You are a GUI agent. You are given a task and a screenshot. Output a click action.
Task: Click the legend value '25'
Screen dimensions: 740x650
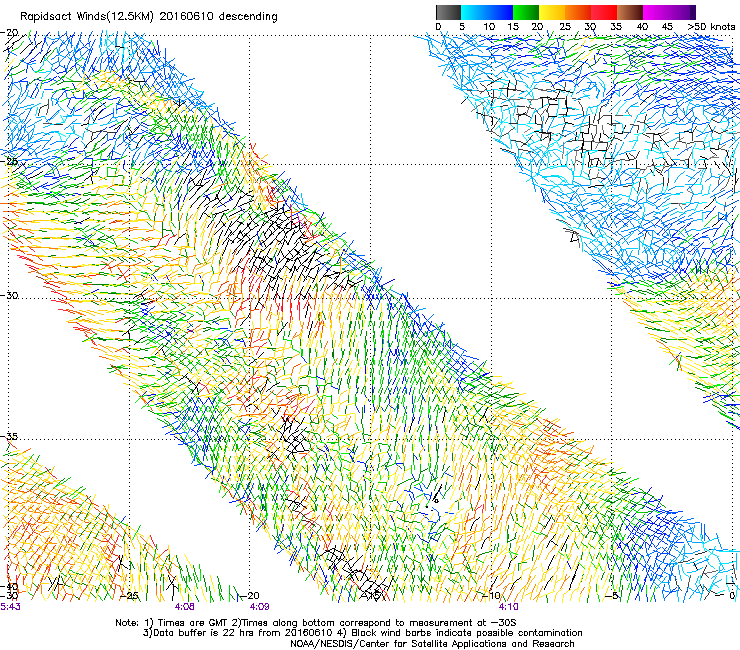pos(565,27)
